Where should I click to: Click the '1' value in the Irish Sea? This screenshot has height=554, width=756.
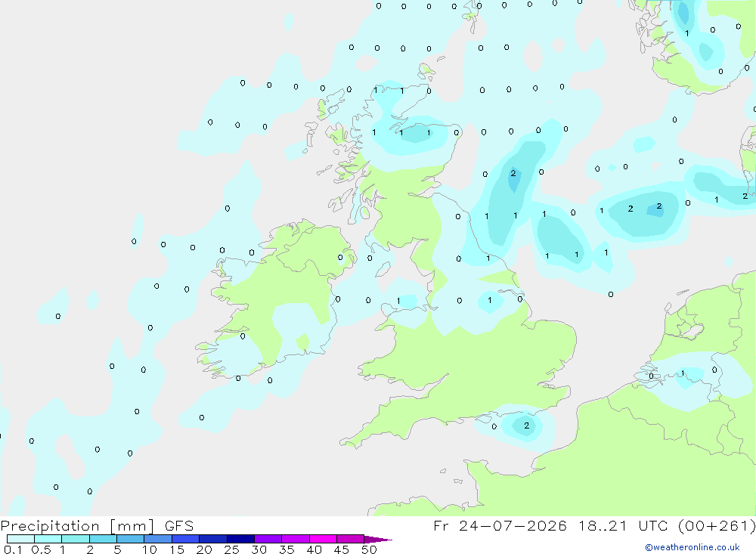click(398, 302)
